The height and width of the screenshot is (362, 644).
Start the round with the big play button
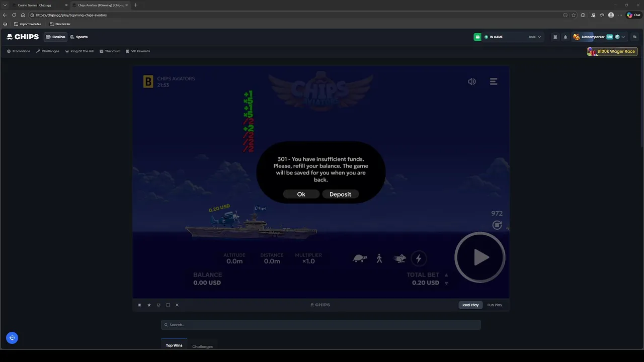pos(479,257)
